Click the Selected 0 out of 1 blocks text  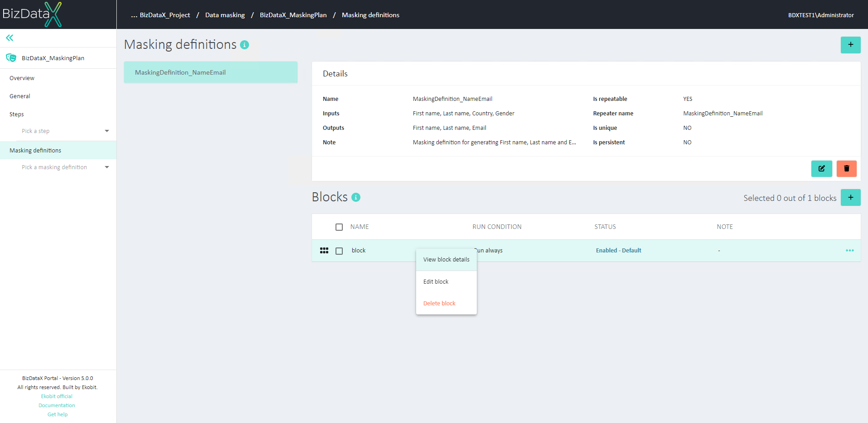tap(790, 198)
